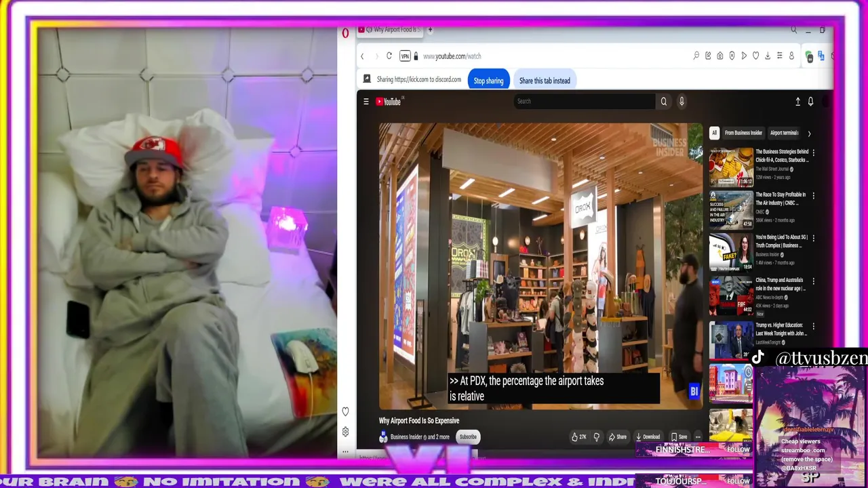The height and width of the screenshot is (488, 868).
Task: Open the YouTube create upload icon
Action: pos(797,102)
